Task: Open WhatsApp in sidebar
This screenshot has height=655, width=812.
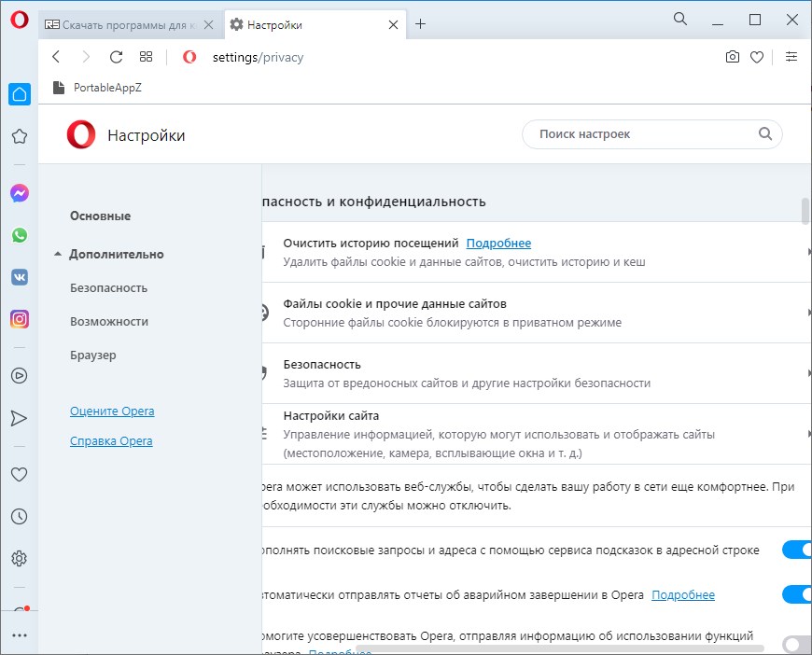Action: tap(20, 235)
